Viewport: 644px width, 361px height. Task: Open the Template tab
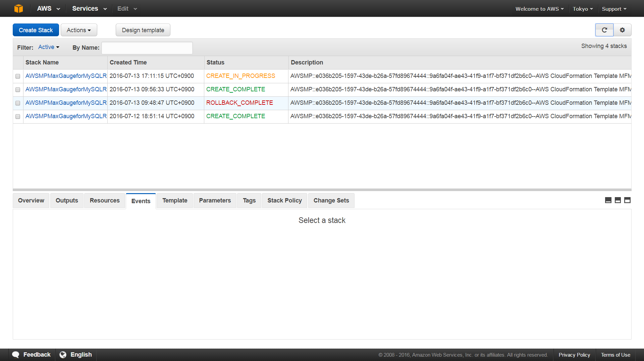[175, 200]
